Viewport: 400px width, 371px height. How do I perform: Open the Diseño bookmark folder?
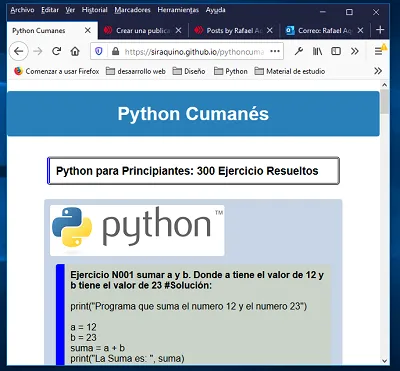[189, 71]
